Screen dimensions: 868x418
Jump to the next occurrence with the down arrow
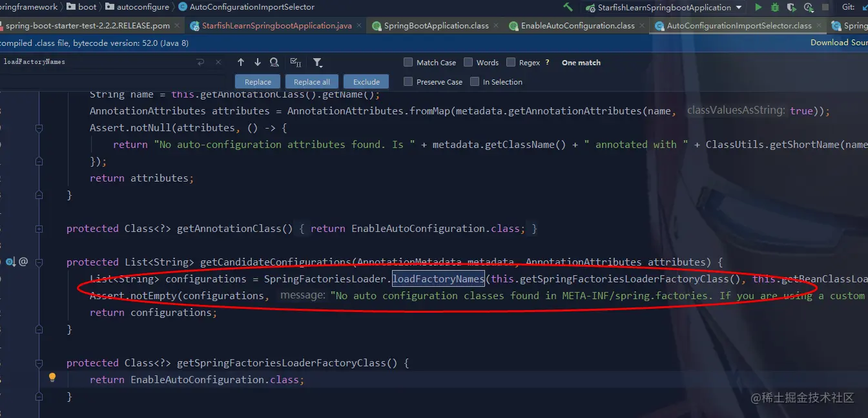[x=258, y=62]
